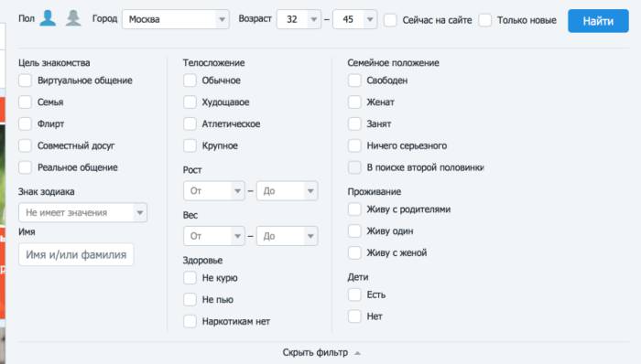The image size is (641, 364).
Task: Check В поиске второй половинки option
Action: pyautogui.click(x=354, y=167)
